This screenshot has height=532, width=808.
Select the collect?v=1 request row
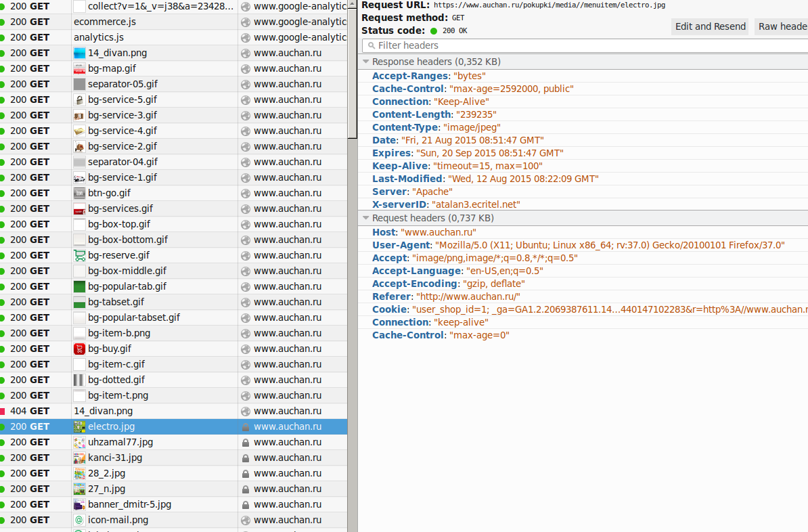[174, 6]
